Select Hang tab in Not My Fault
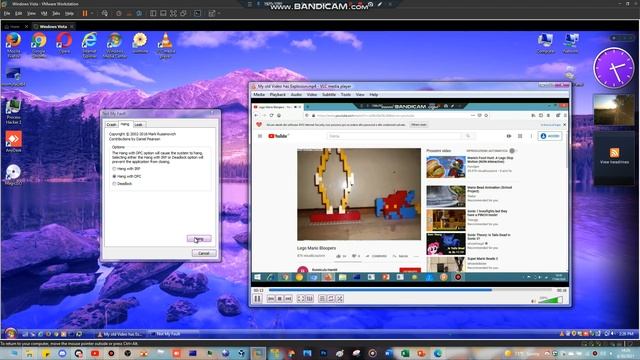This screenshot has width=640, height=360. (125, 124)
